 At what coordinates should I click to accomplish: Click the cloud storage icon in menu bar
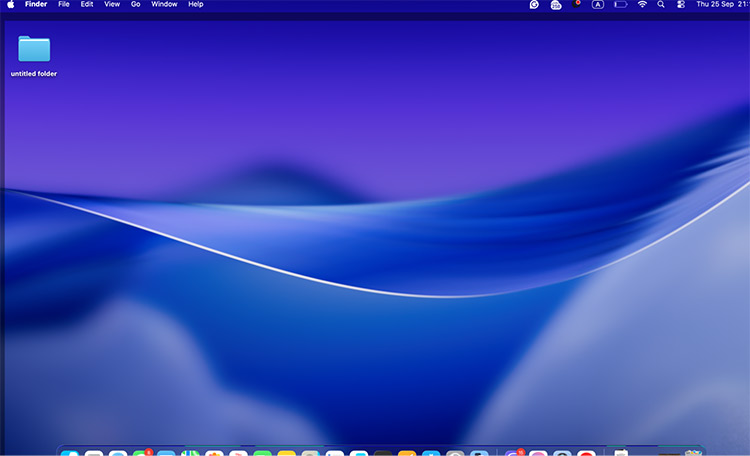tap(556, 5)
